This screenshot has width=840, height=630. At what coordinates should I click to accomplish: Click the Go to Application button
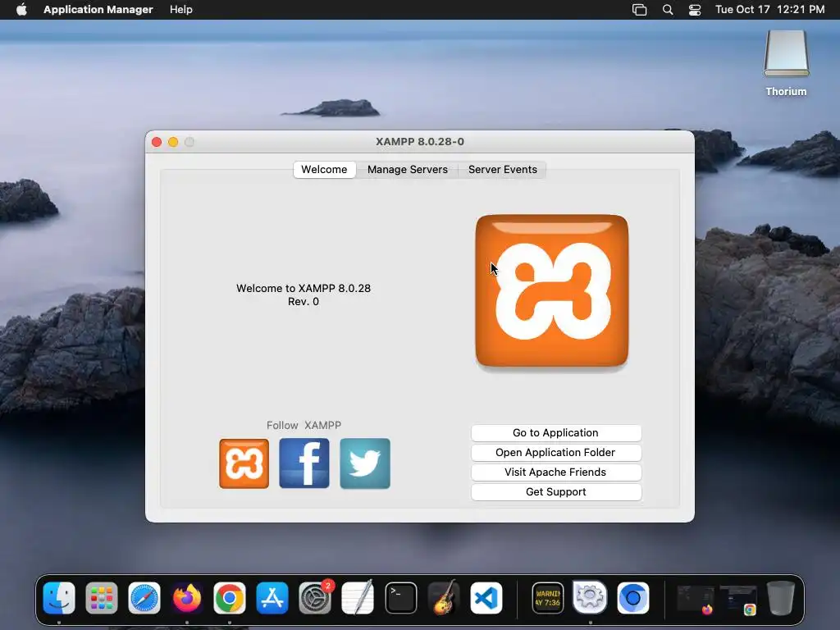(555, 433)
